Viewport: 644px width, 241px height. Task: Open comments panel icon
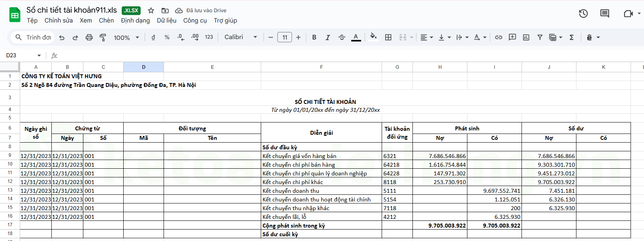pyautogui.click(x=604, y=14)
